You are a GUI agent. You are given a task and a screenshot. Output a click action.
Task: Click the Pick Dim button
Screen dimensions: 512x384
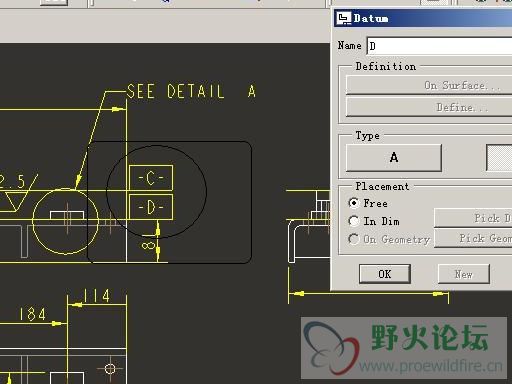point(473,218)
